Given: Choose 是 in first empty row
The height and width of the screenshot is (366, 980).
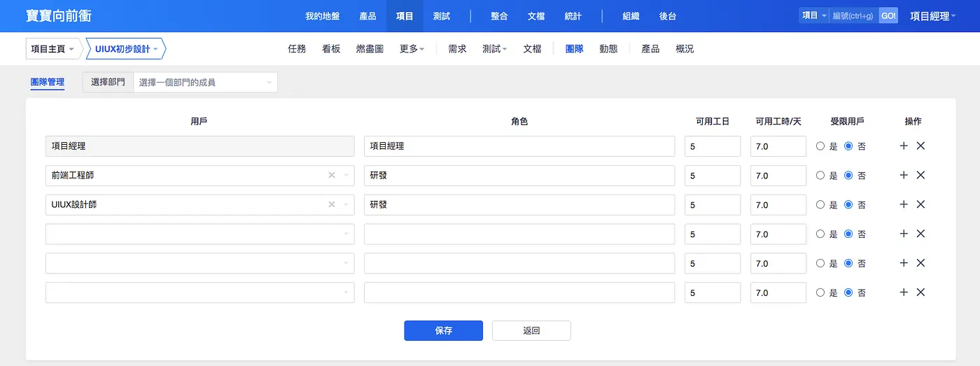Looking at the screenshot, I should (820, 234).
